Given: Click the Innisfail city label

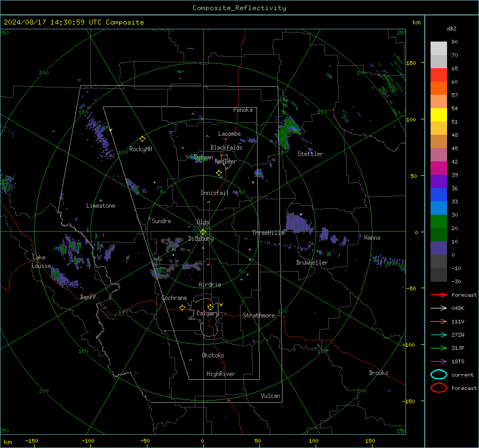Looking at the screenshot, I should click(214, 193).
